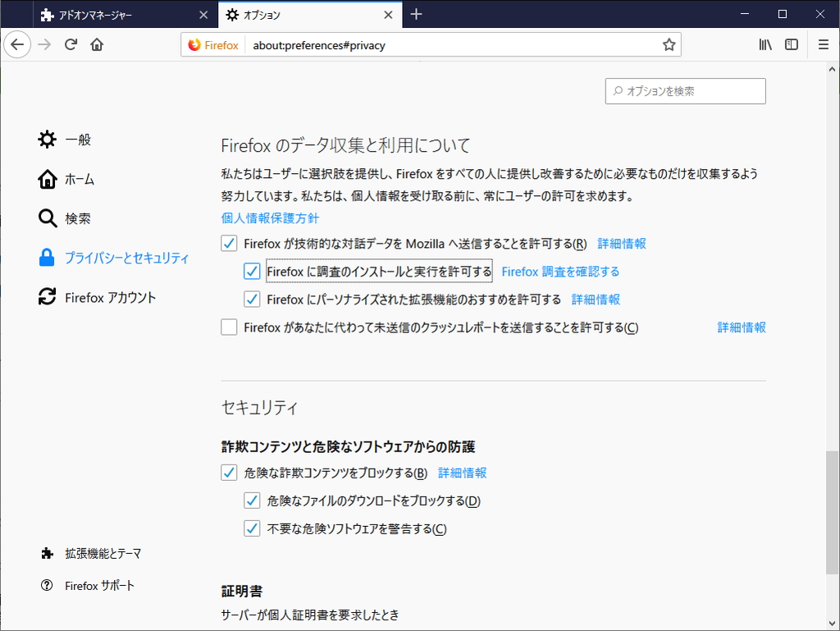Select the 一般 gear icon in sidebar
The width and height of the screenshot is (840, 631).
click(x=47, y=139)
